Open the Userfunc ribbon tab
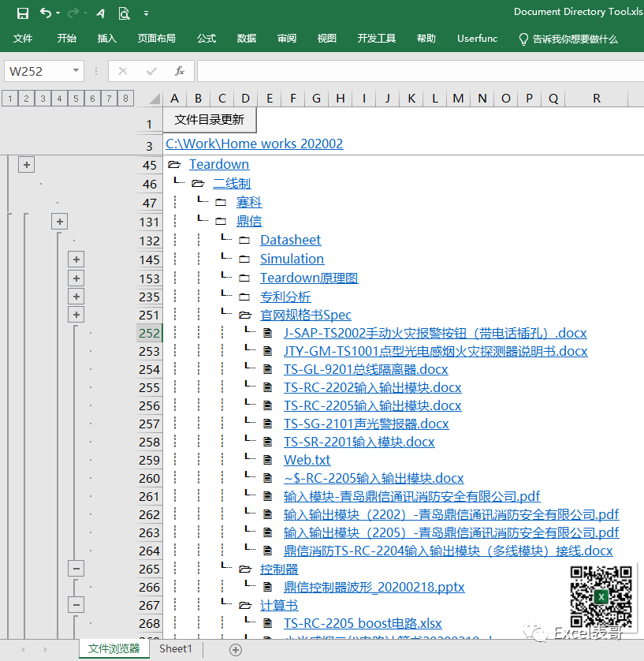The width and height of the screenshot is (644, 661). point(477,39)
